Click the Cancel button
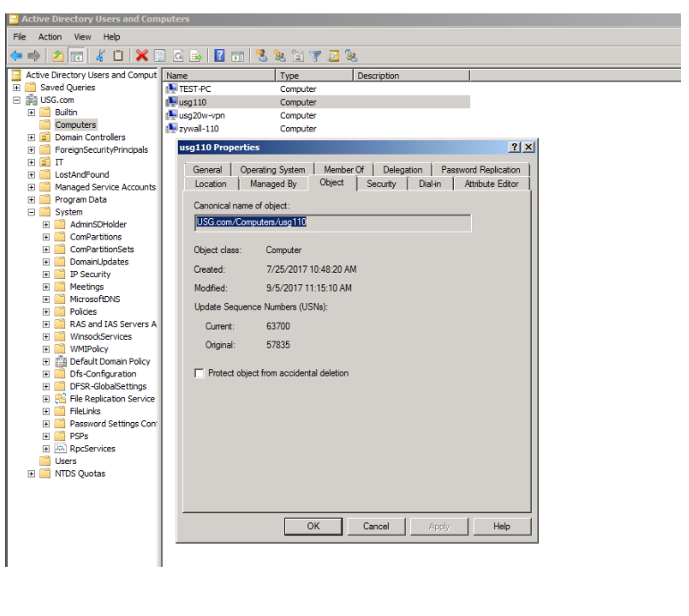The height and width of the screenshot is (616, 689). tap(375, 526)
